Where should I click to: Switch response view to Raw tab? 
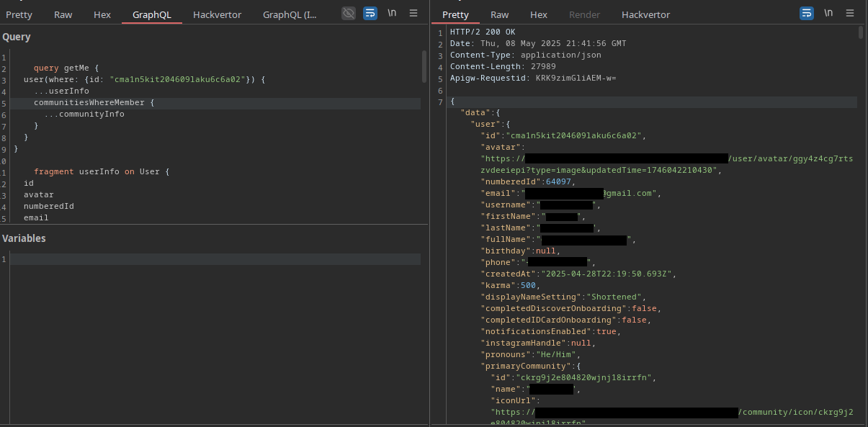[499, 14]
